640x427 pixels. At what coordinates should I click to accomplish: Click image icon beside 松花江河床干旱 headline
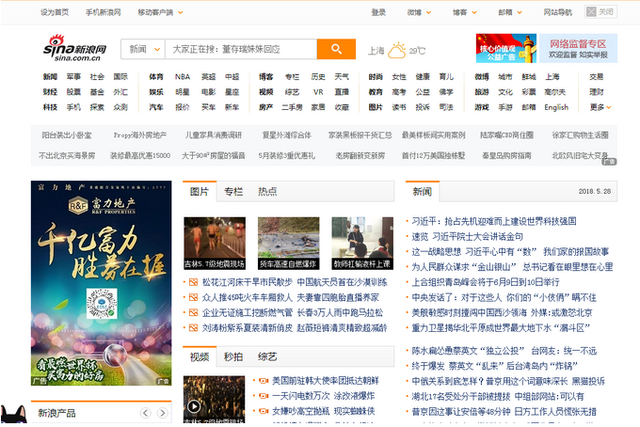[193, 282]
